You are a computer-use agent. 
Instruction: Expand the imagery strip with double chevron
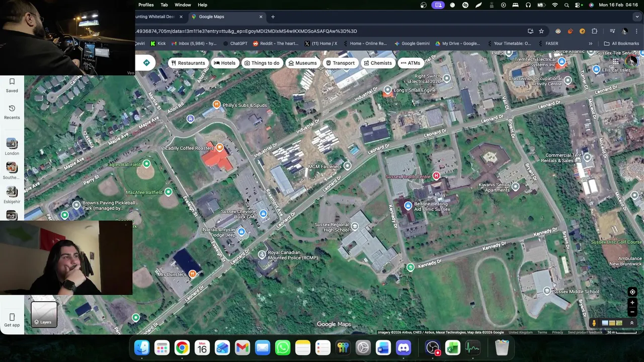pyautogui.click(x=632, y=323)
